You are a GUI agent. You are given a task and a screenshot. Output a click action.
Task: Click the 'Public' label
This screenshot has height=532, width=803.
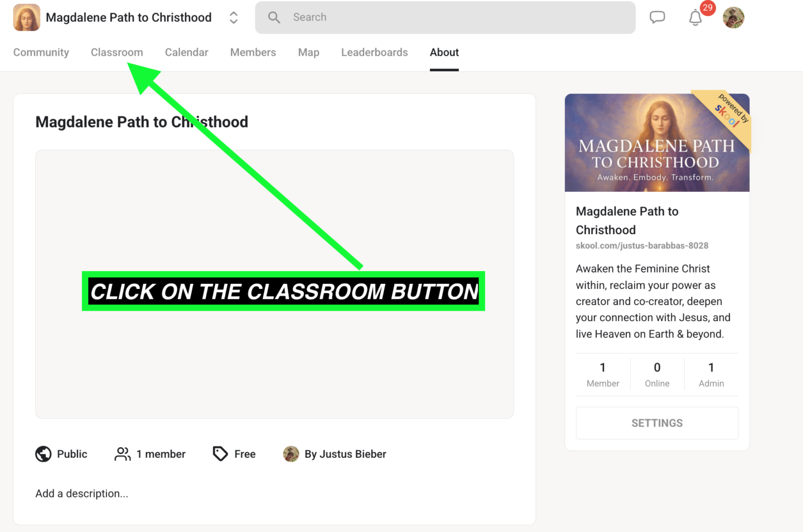[x=72, y=454]
